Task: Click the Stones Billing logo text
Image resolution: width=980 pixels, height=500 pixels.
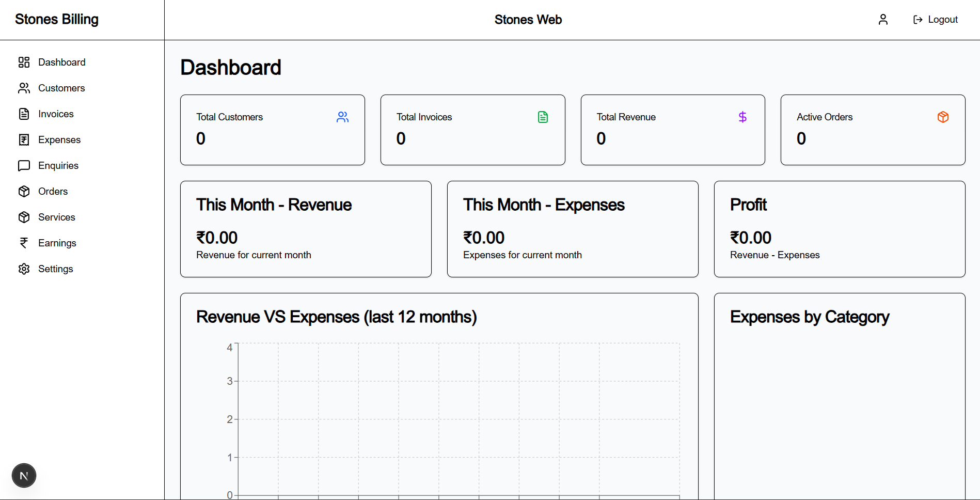Action: point(57,19)
